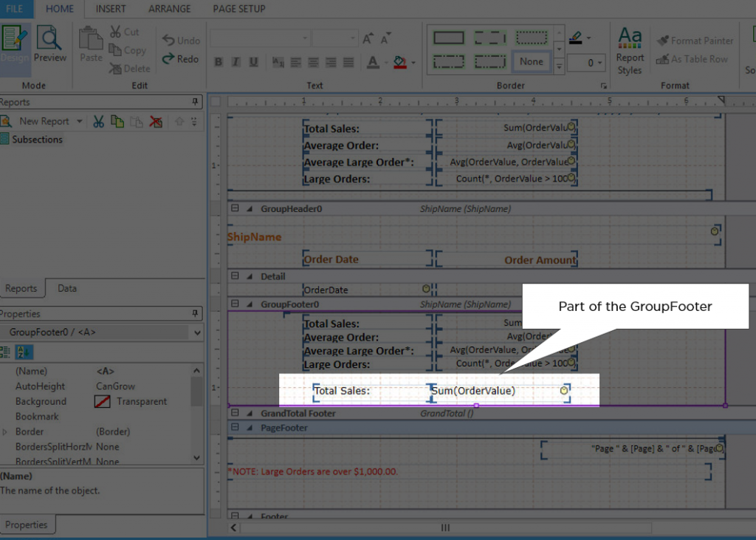The width and height of the screenshot is (756, 540).
Task: Select the Order Amount label field
Action: (x=507, y=260)
